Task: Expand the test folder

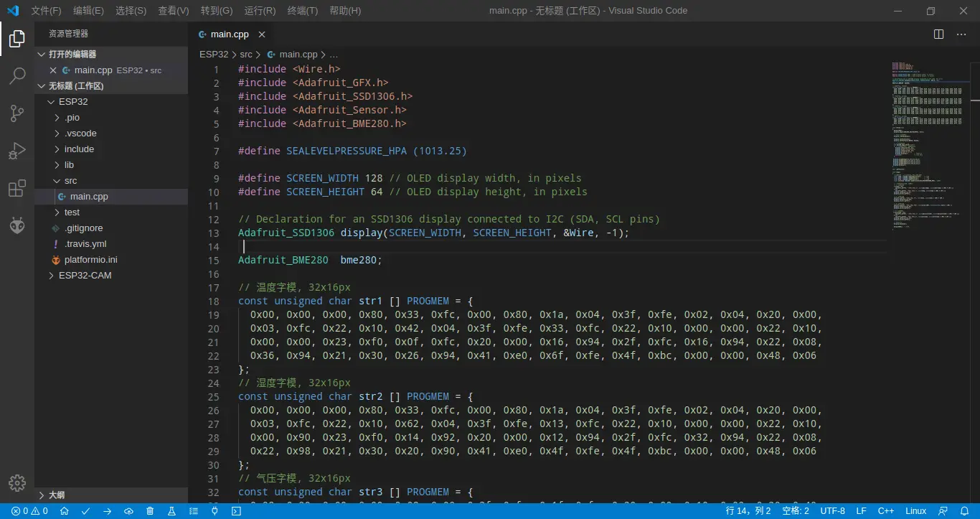Action: pos(111,212)
